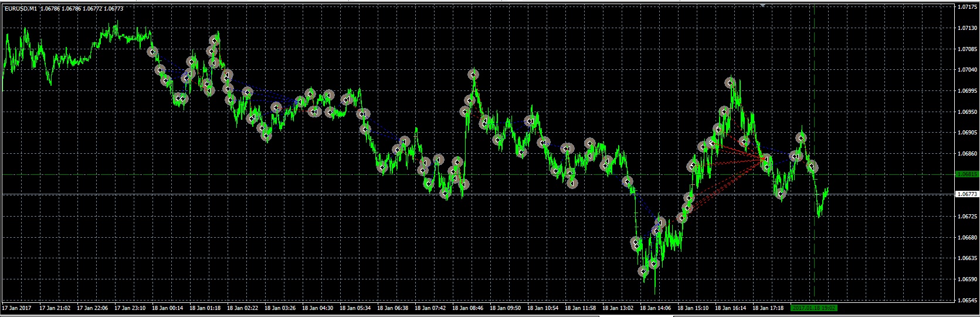Click the 17 Jan 21:02 time label
980x317 pixels.
click(55, 308)
